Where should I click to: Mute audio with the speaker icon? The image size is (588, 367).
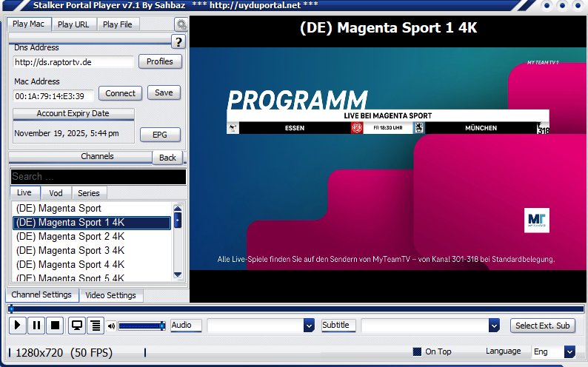[111, 326]
